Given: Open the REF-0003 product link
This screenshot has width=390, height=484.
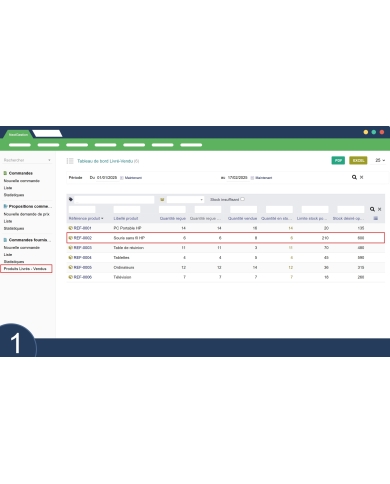Looking at the screenshot, I should (83, 248).
